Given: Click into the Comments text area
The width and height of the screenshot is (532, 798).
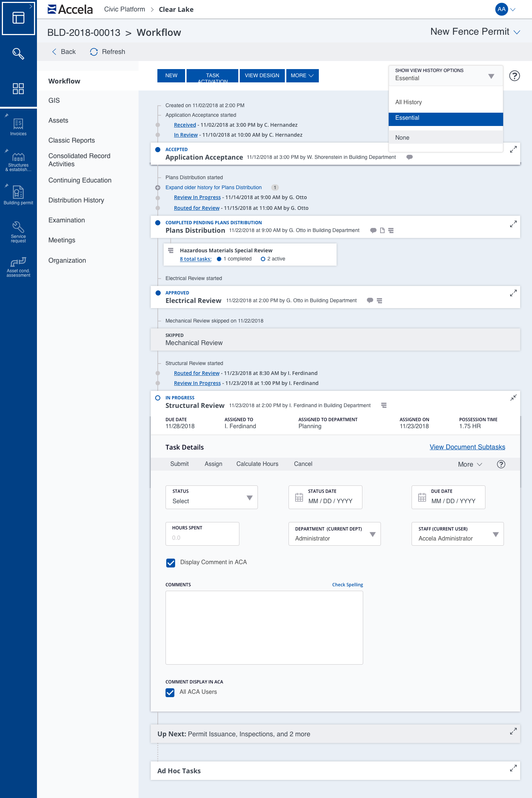Looking at the screenshot, I should tap(264, 627).
